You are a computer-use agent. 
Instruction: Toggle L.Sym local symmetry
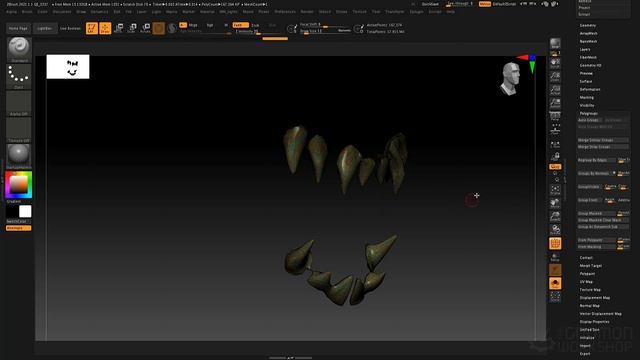pyautogui.click(x=555, y=144)
